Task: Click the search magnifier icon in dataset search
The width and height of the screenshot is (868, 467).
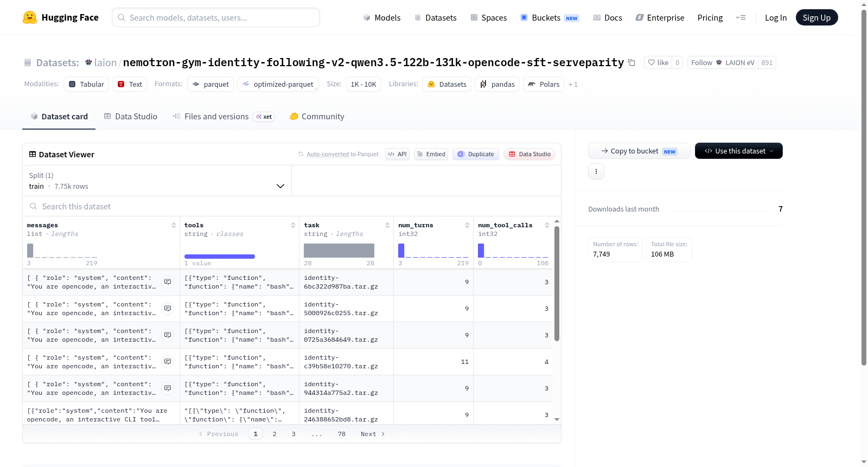Action: pos(34,207)
